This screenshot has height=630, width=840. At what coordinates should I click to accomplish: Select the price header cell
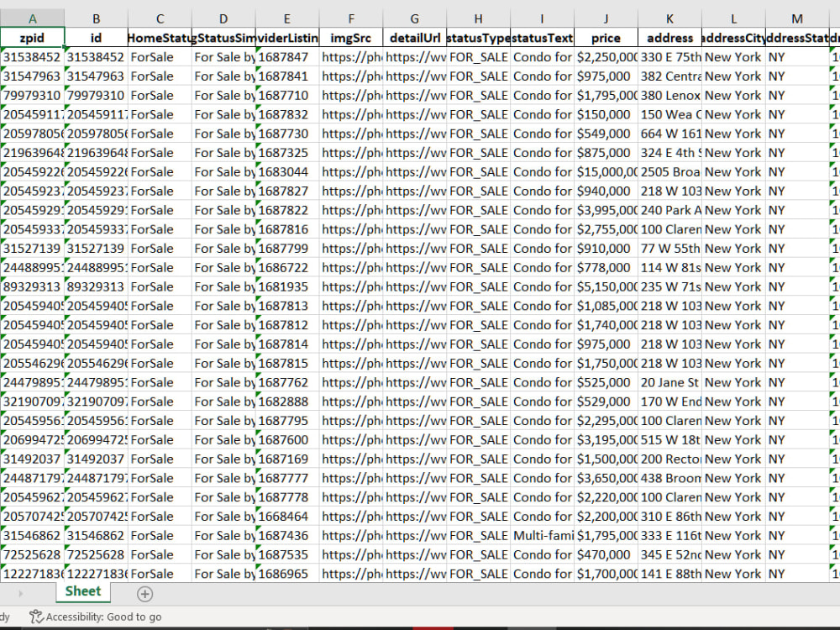click(x=606, y=38)
